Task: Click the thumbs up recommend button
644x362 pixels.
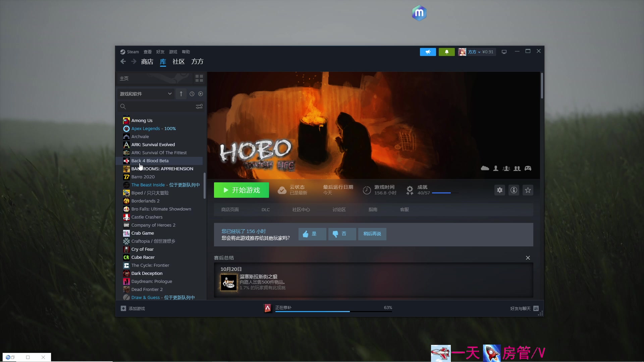Action: (312, 234)
